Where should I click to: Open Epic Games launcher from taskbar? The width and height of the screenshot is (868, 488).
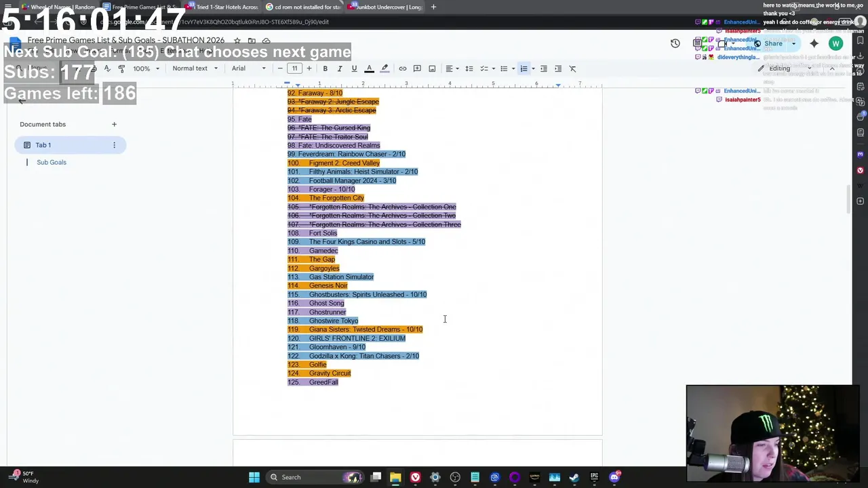pyautogui.click(x=594, y=477)
